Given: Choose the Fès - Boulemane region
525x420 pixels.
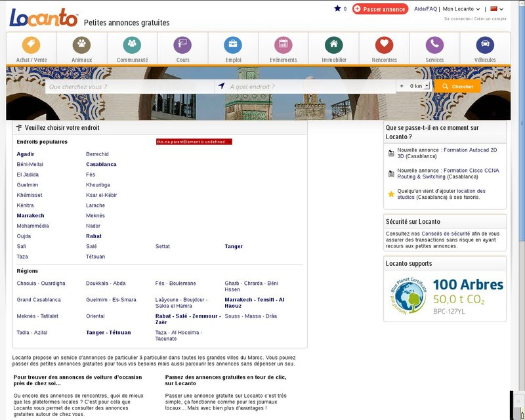Looking at the screenshot, I should (x=175, y=283).
